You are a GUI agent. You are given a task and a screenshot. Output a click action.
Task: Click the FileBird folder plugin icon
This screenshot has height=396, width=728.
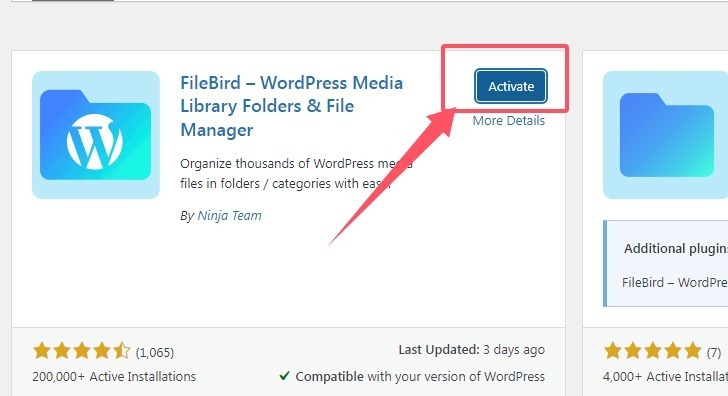click(x=96, y=135)
